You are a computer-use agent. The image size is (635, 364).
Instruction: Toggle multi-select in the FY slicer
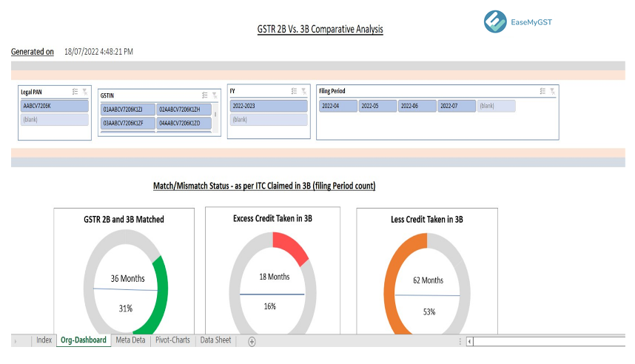(294, 91)
